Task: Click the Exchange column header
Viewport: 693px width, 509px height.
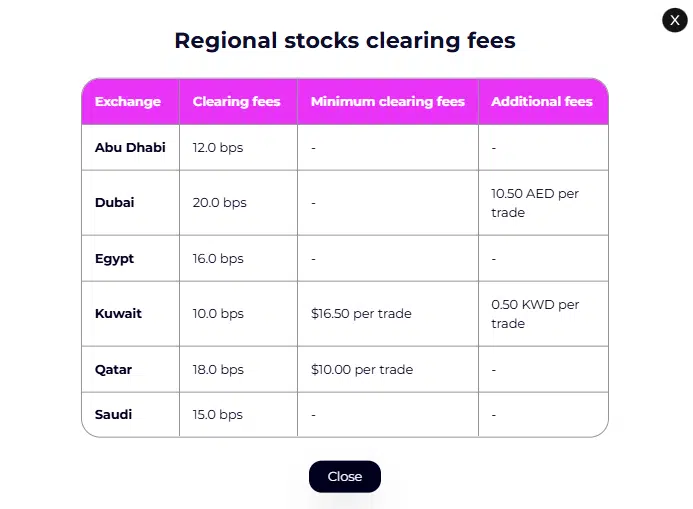Action: pos(127,101)
